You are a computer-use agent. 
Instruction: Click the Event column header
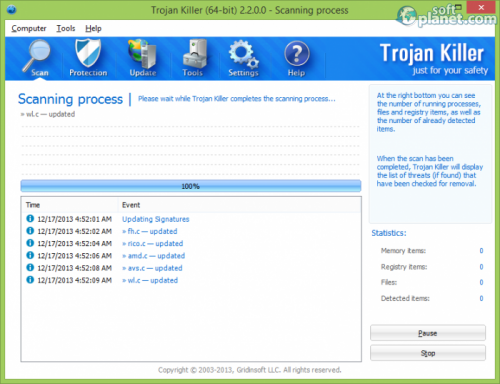239,205
